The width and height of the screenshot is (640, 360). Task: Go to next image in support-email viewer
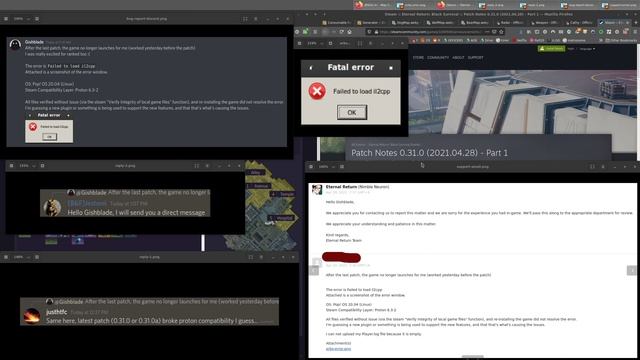pyautogui.click(x=631, y=270)
